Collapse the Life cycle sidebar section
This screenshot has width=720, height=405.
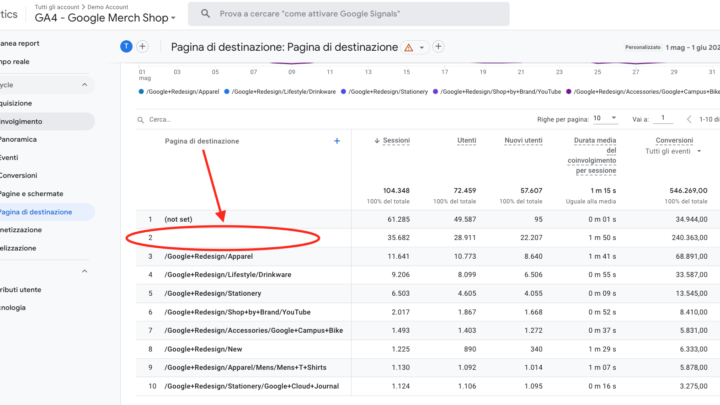[84, 85]
